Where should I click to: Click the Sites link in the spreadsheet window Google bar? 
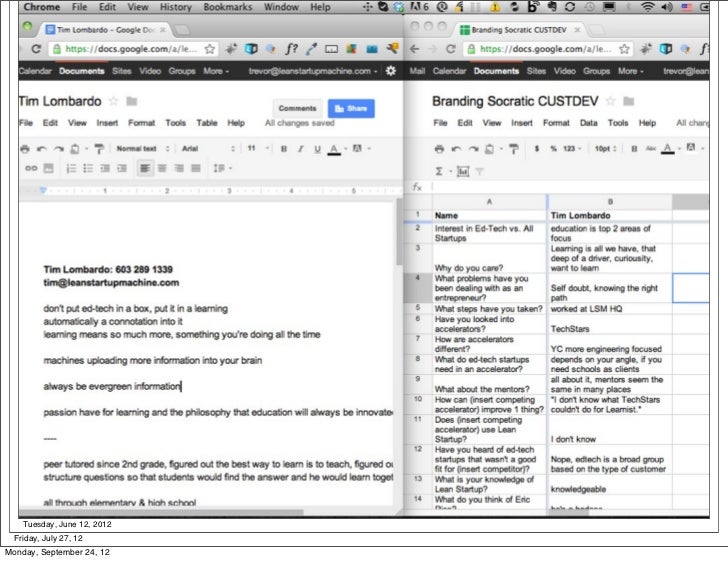point(536,71)
